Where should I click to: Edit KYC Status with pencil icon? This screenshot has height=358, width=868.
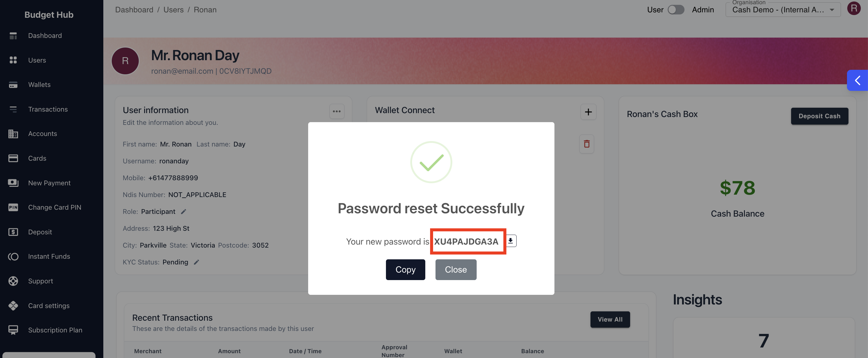196,262
